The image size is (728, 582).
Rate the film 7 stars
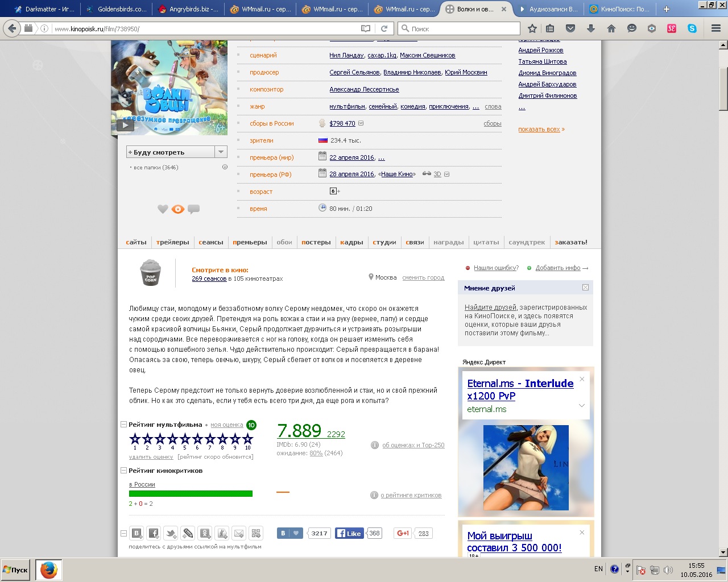(x=210, y=439)
